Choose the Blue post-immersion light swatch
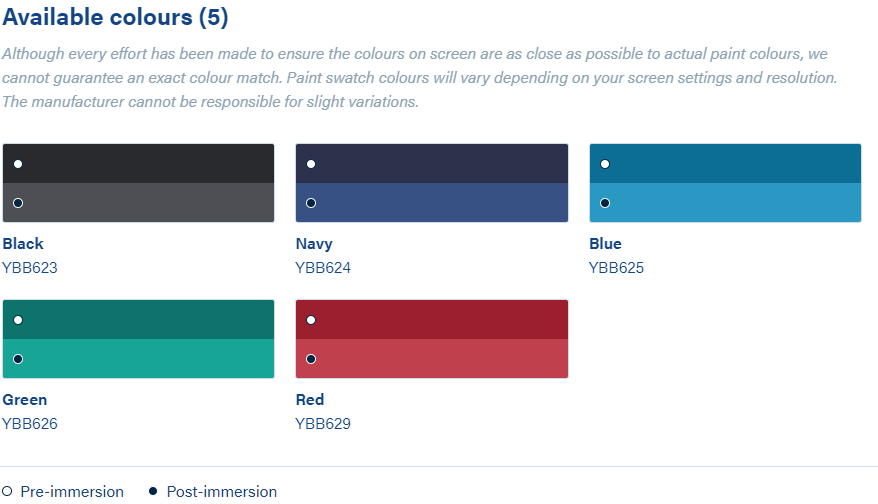The width and height of the screenshot is (878, 504). (725, 203)
